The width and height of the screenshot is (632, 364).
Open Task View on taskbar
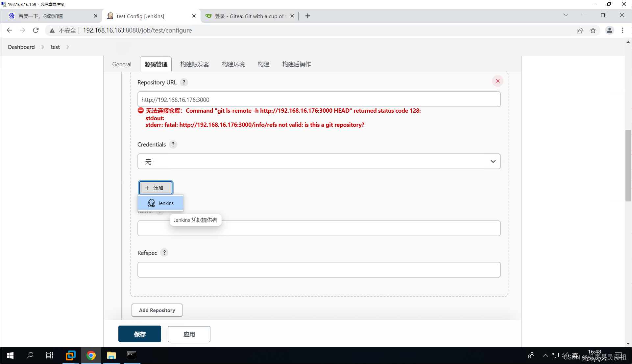click(x=50, y=355)
